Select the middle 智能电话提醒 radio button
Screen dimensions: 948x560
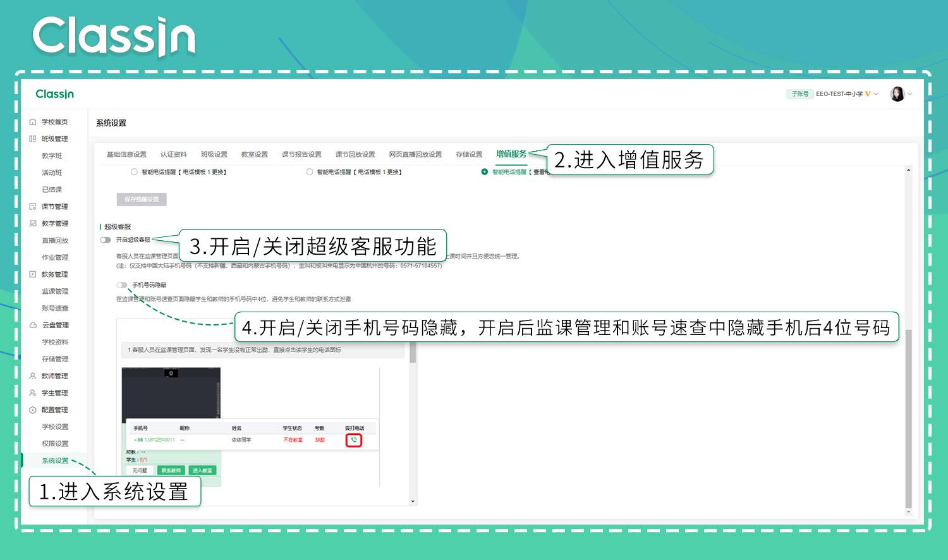[310, 172]
